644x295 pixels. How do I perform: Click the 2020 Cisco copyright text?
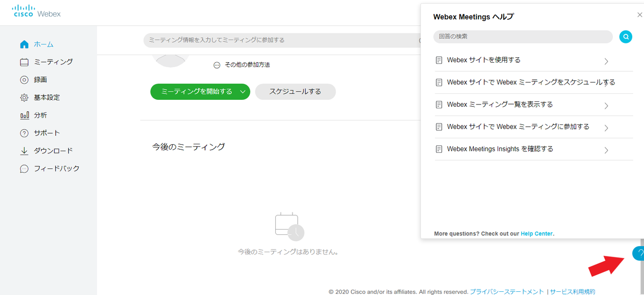(x=398, y=292)
